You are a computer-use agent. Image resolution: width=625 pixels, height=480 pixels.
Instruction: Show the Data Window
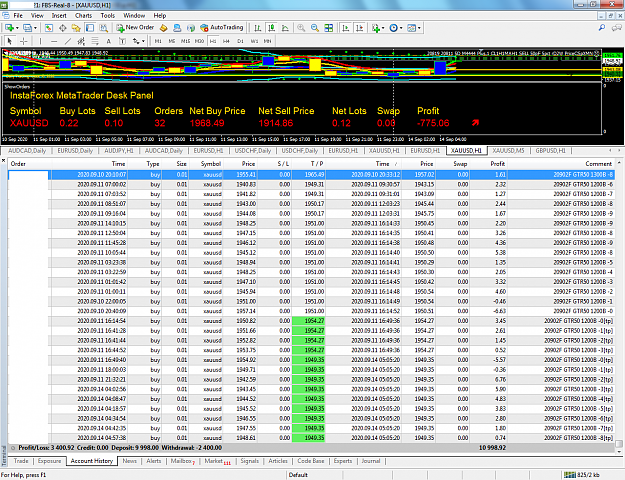pos(63,28)
